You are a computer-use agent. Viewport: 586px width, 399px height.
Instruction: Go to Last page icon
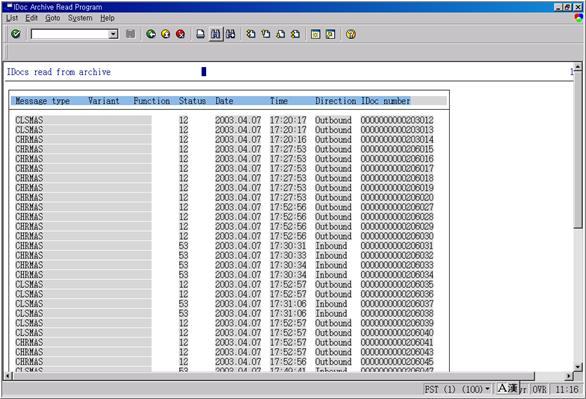[x=295, y=34]
